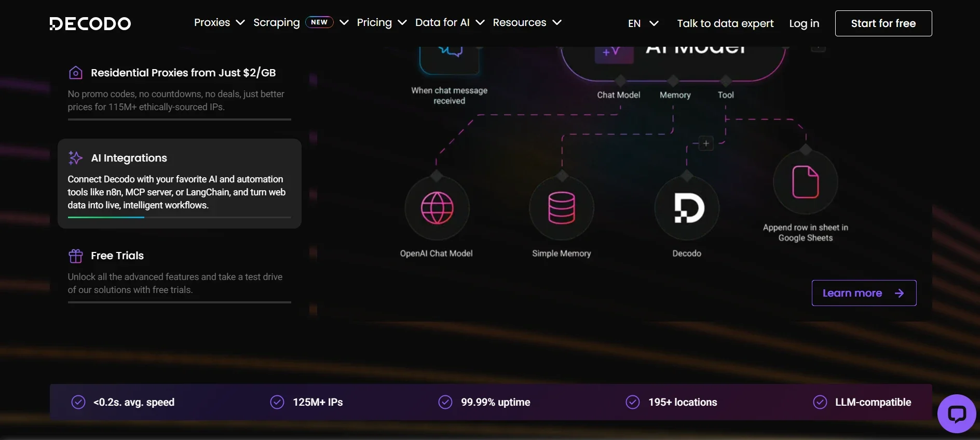980x440 pixels.
Task: Click the Chat Model connector label
Action: click(619, 95)
